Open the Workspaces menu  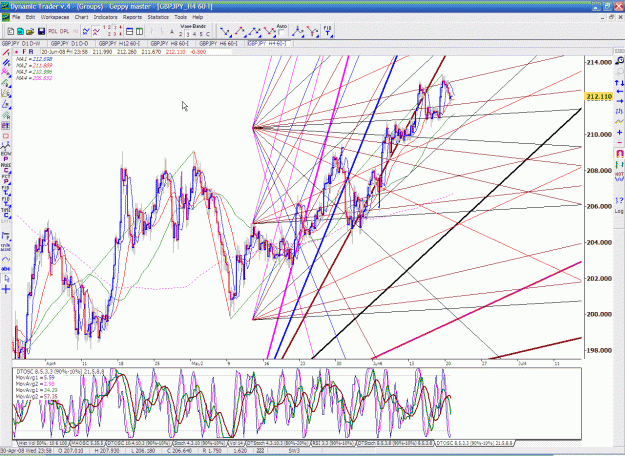[x=55, y=17]
